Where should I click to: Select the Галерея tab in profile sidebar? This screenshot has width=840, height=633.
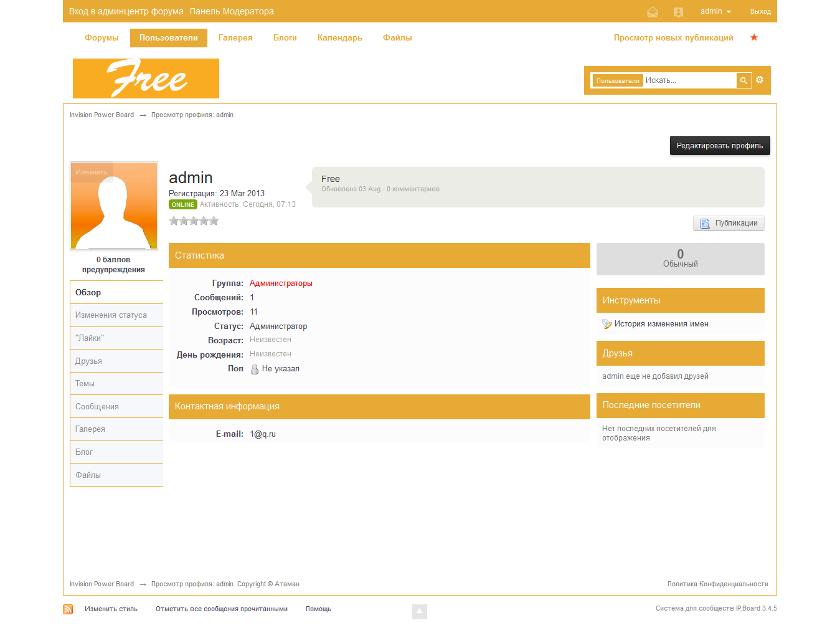90,429
